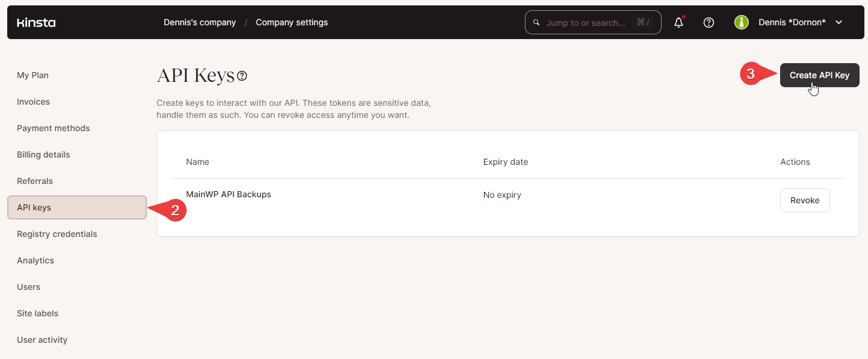
Task: Open Company settings breadcrumb
Action: (292, 22)
